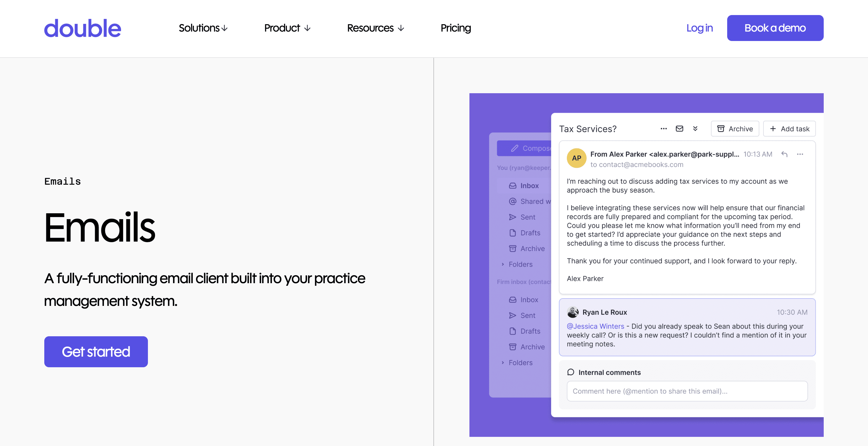Click the internal comment input field
The width and height of the screenshot is (868, 446).
[x=687, y=391]
